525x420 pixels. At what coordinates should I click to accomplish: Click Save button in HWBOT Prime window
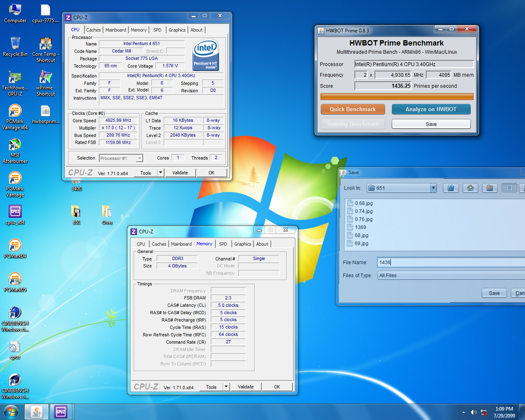pos(431,124)
